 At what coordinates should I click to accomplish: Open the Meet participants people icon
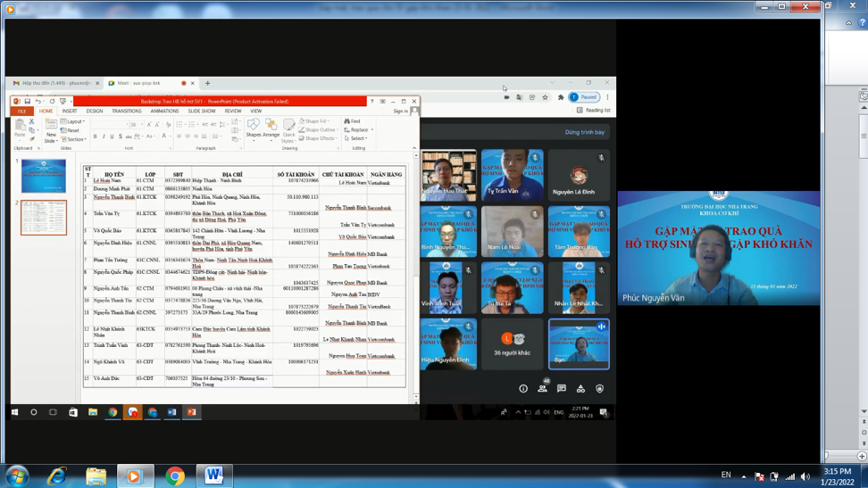point(542,388)
